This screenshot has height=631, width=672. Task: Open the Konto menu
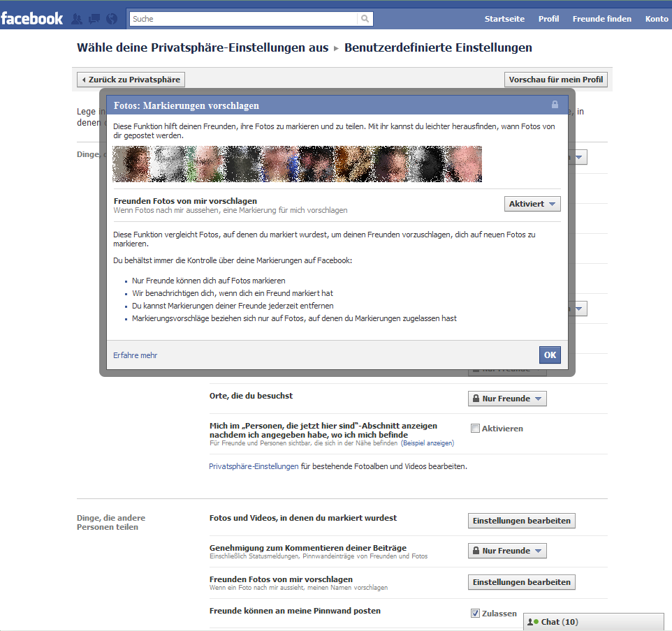coord(657,19)
